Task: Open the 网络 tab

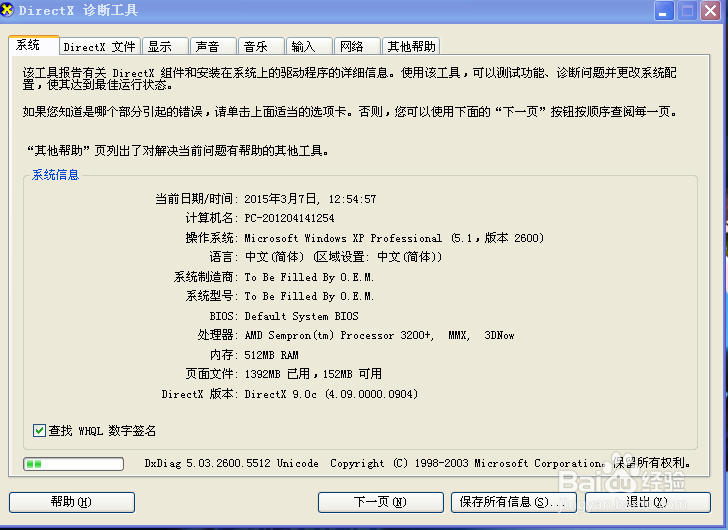Action: pos(358,46)
